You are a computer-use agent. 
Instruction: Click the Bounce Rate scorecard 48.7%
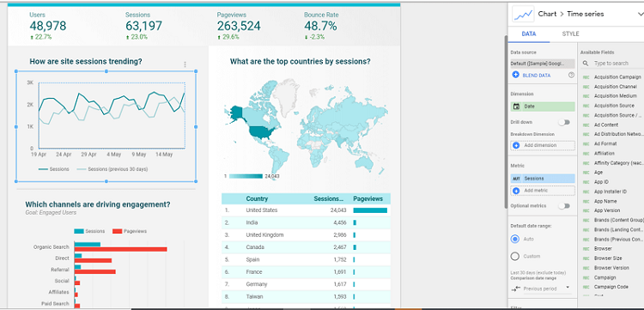click(x=320, y=26)
